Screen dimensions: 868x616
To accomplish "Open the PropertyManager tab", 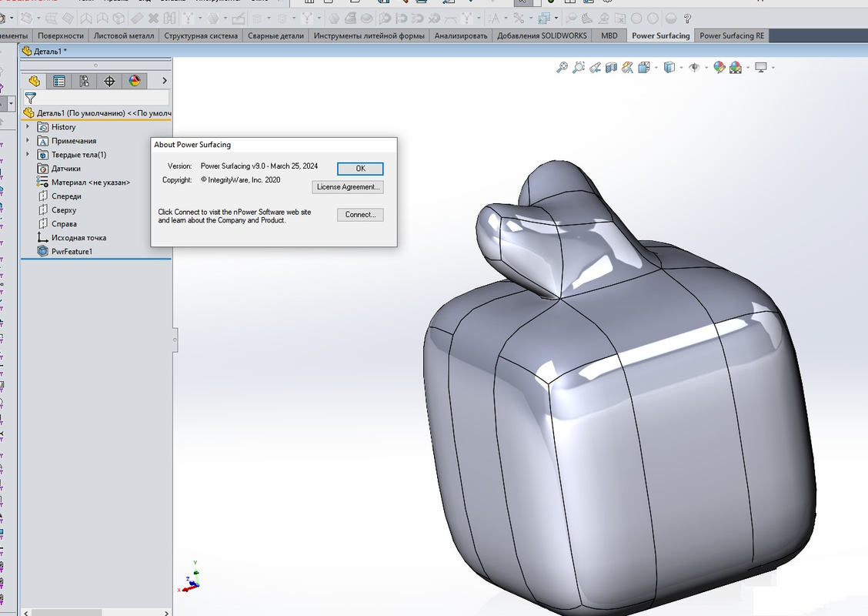I will [59, 82].
